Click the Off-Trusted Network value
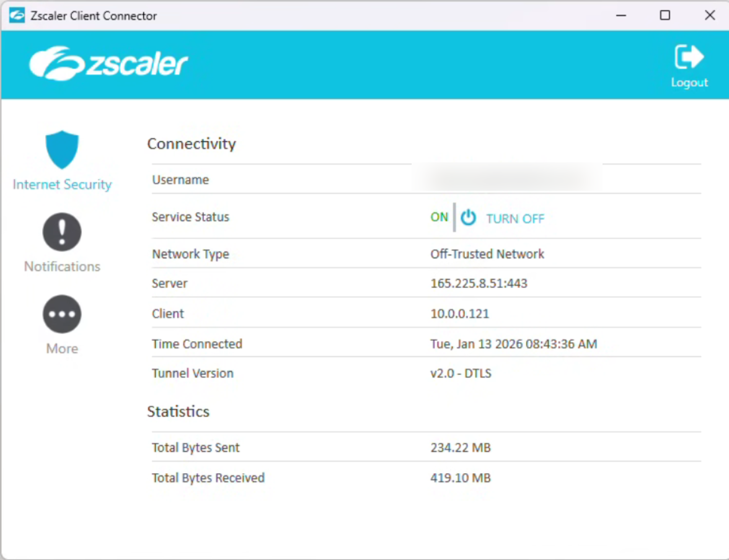The image size is (729, 560). pos(487,254)
